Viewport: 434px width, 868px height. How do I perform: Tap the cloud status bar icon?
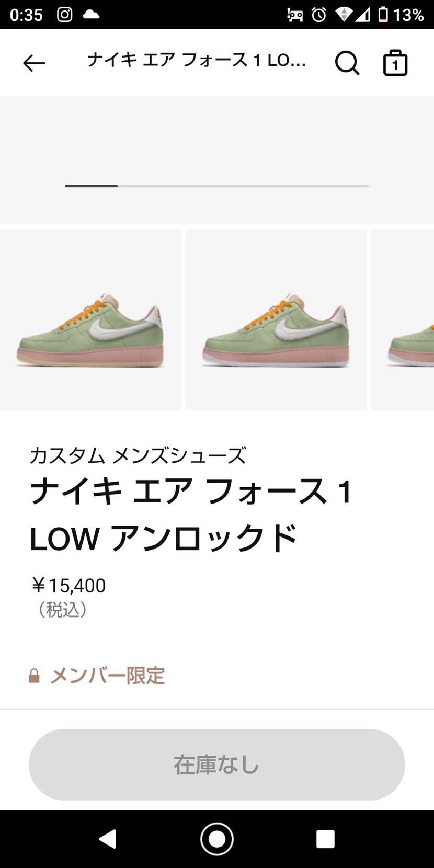click(x=91, y=14)
